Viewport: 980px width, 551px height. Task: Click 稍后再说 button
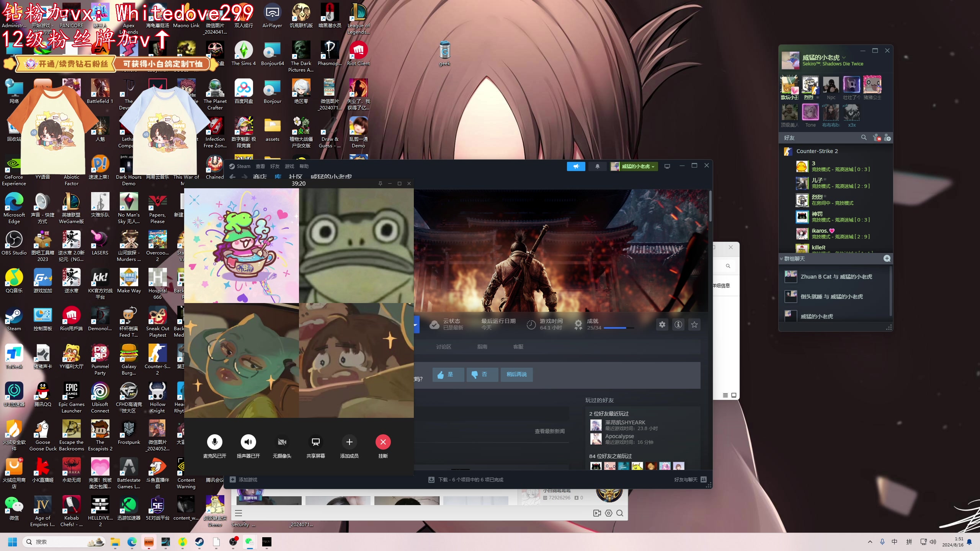click(516, 375)
